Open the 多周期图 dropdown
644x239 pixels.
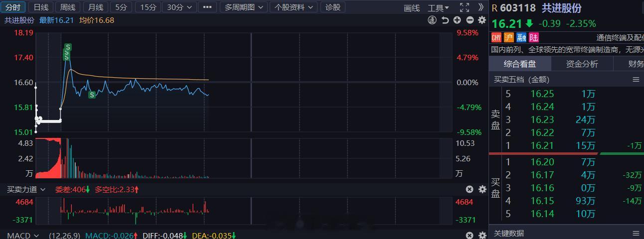point(243,7)
